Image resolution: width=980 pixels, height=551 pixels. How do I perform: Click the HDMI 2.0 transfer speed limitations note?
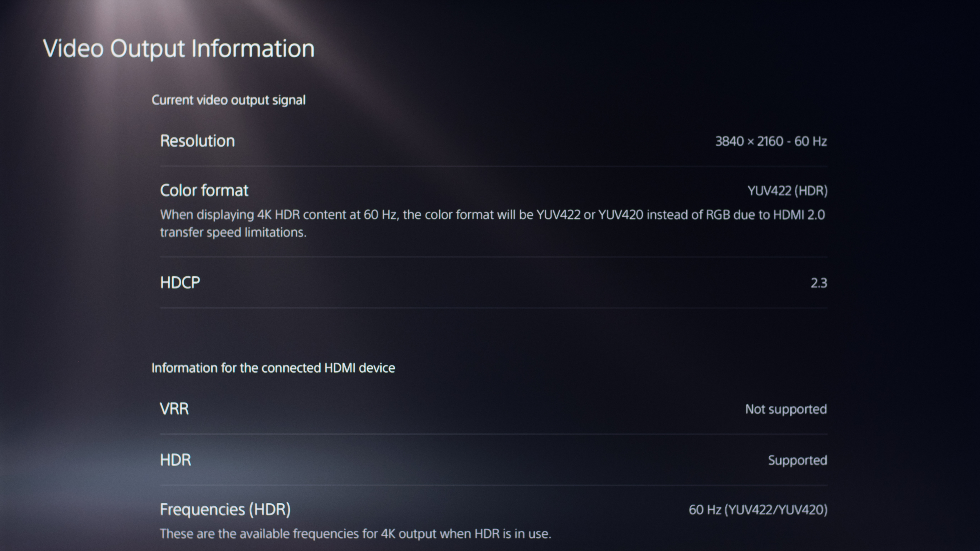tap(492, 223)
